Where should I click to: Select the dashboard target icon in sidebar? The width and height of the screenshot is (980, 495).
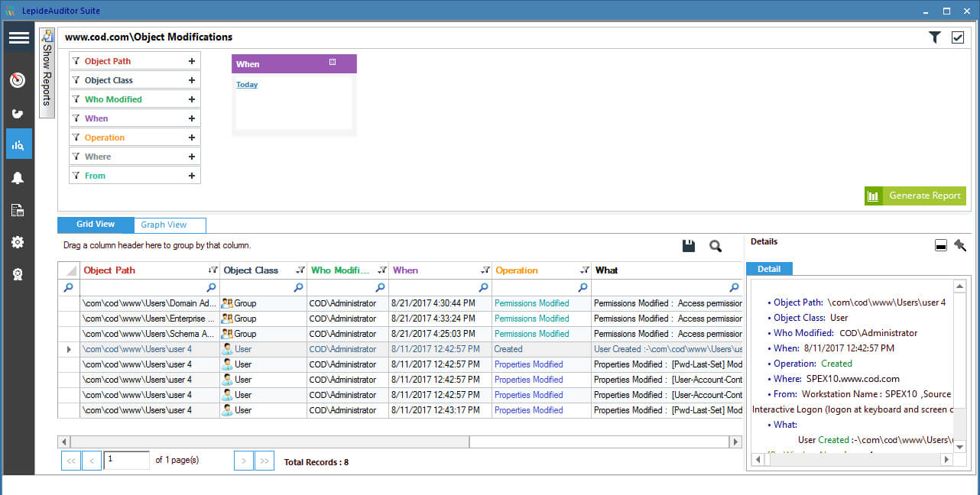(18, 80)
